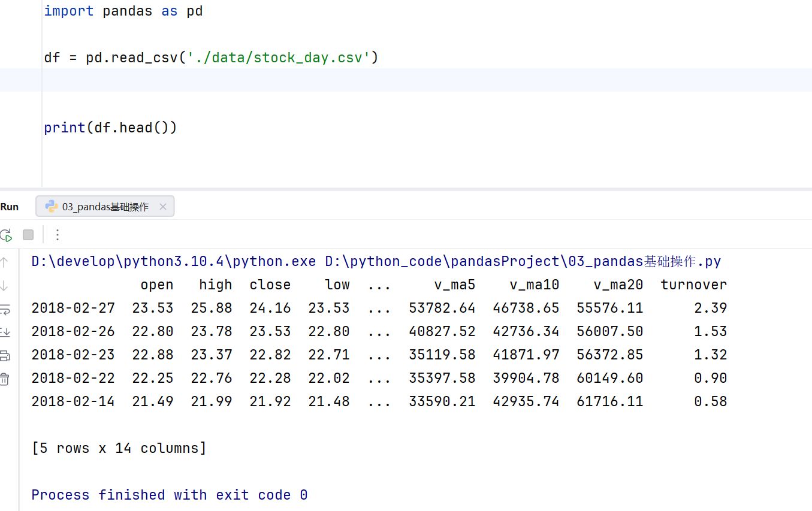Click the Run tool window label
This screenshot has height=511, width=812.
tap(10, 207)
